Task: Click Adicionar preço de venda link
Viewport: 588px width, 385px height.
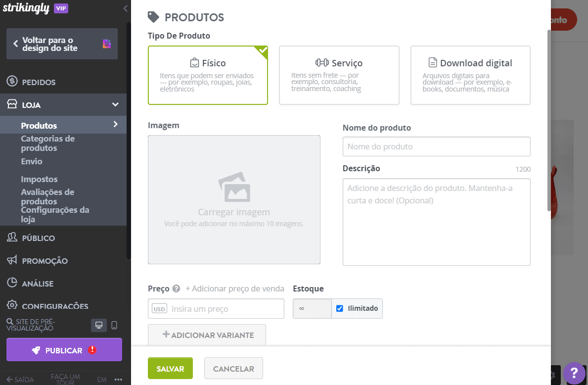Action: pyautogui.click(x=235, y=289)
